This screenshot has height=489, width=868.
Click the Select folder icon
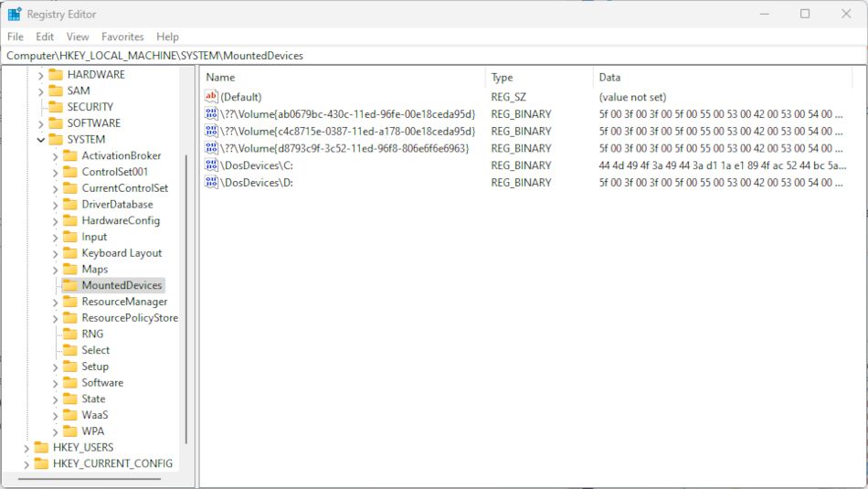pos(69,350)
